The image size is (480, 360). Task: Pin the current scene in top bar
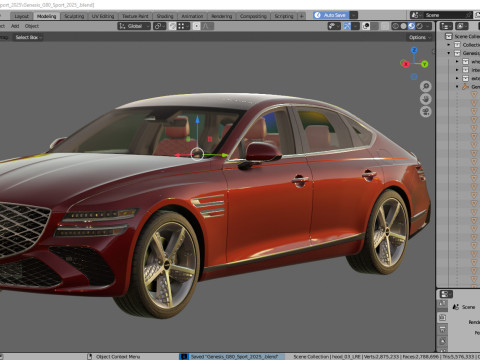click(x=468, y=15)
